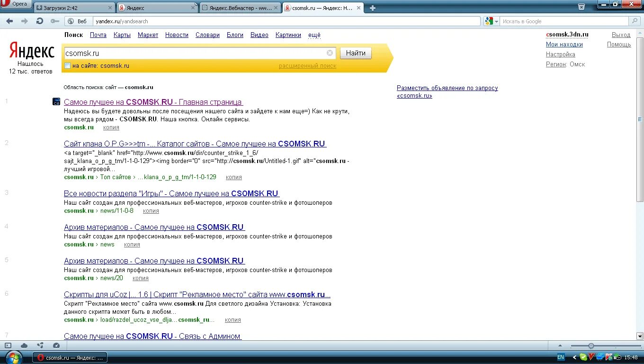Image resolution: width=644 pixels, height=364 pixels.
Task: Open the Словари service link
Action: click(x=207, y=35)
